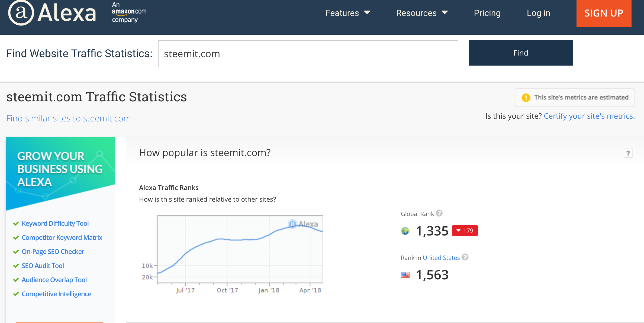Click the website search input field
The image size is (644, 323).
308,54
